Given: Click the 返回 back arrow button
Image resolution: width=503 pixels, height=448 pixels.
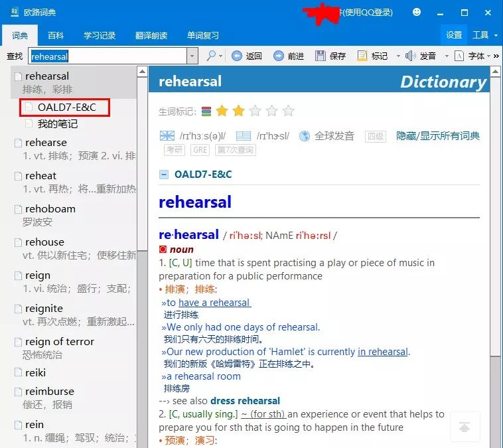Looking at the screenshot, I should click(237, 56).
